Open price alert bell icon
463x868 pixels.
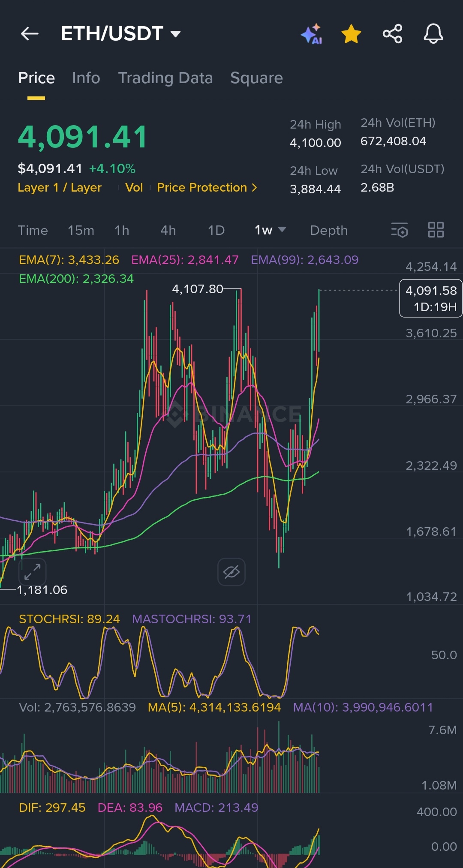point(433,33)
